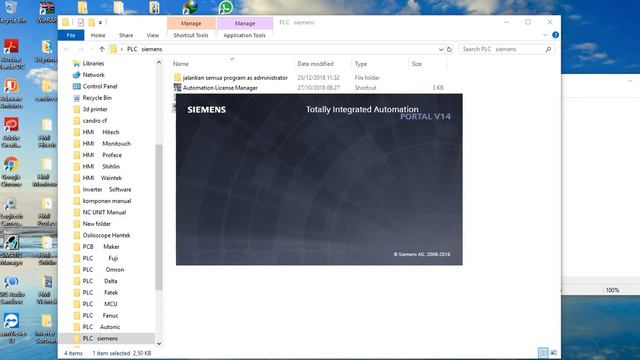The height and width of the screenshot is (360, 640).
Task: Select the Automation License Manager shortcut
Action: tap(220, 88)
